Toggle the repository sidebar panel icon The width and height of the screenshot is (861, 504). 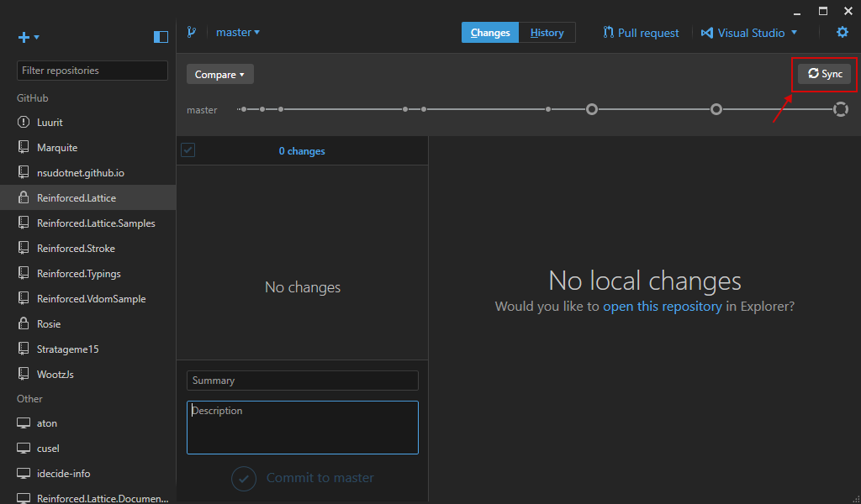pyautogui.click(x=161, y=37)
